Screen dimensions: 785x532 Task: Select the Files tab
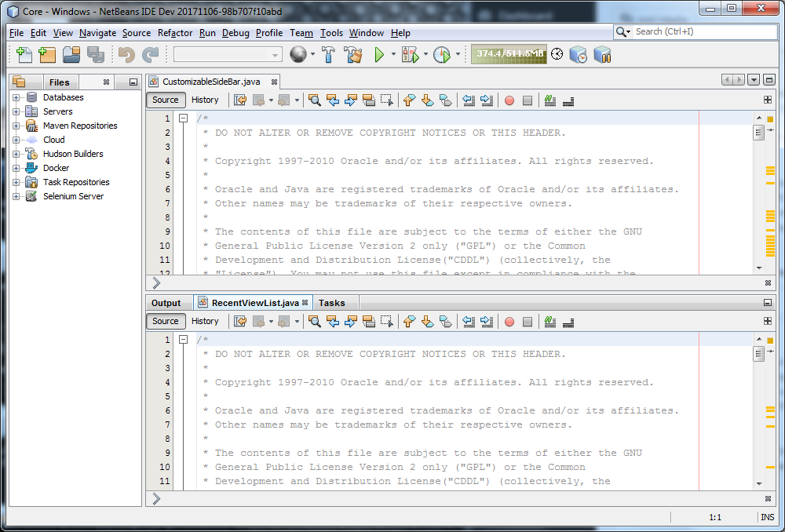[59, 82]
